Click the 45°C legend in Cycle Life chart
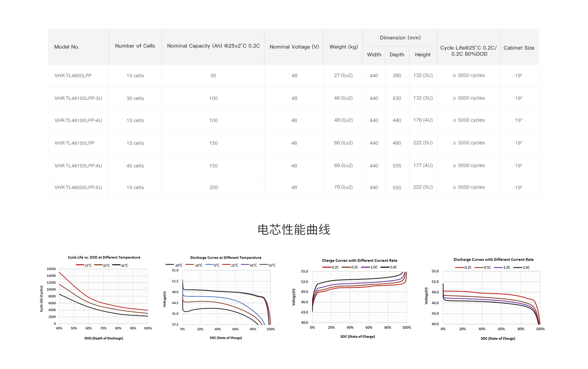 pyautogui.click(x=120, y=265)
